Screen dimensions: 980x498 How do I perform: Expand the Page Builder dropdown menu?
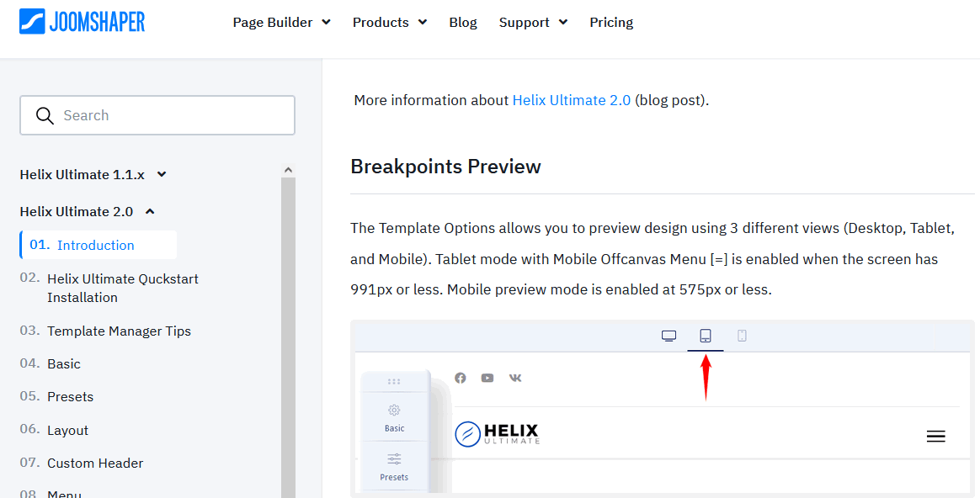[x=281, y=23]
